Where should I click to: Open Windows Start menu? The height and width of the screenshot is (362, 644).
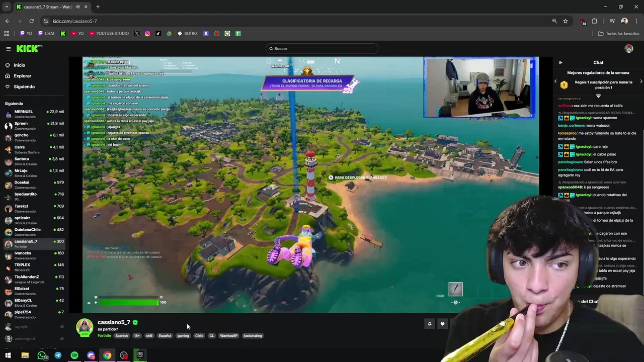point(8,355)
